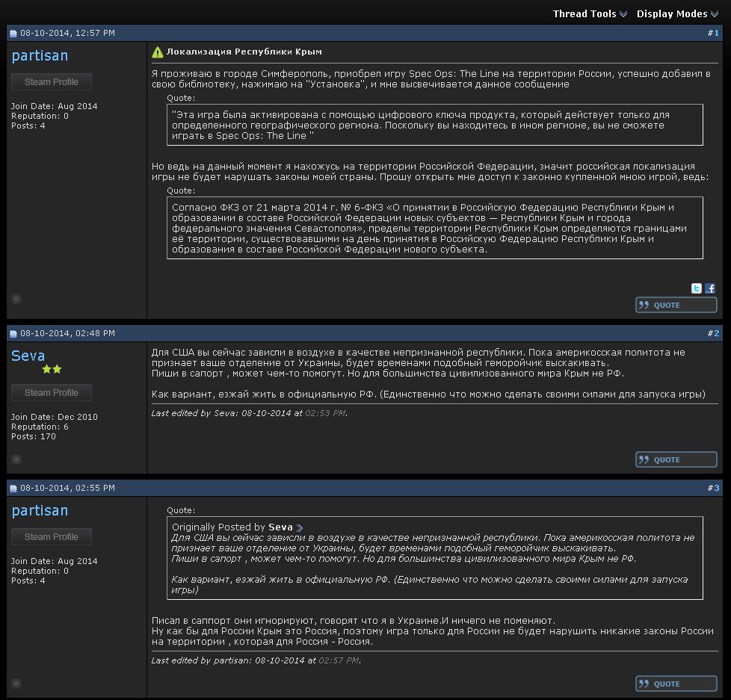Click the timestamp "08-10-2014, 02:55 PM"
Screen dimensions: 731x700
click(x=67, y=488)
